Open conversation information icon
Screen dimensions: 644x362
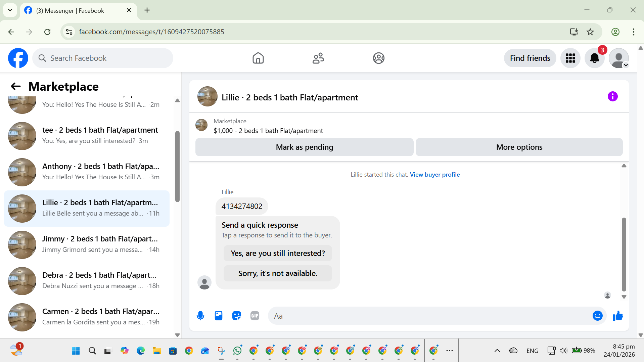(x=612, y=97)
